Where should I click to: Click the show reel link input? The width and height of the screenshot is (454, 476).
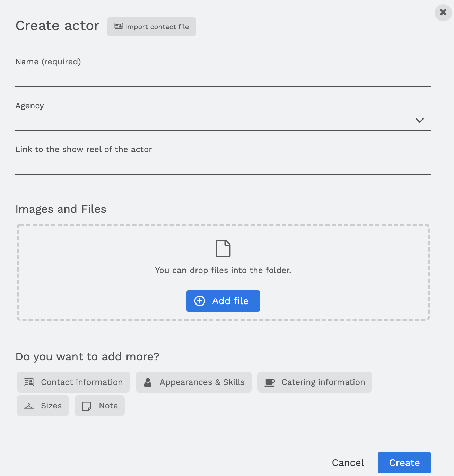click(223, 165)
